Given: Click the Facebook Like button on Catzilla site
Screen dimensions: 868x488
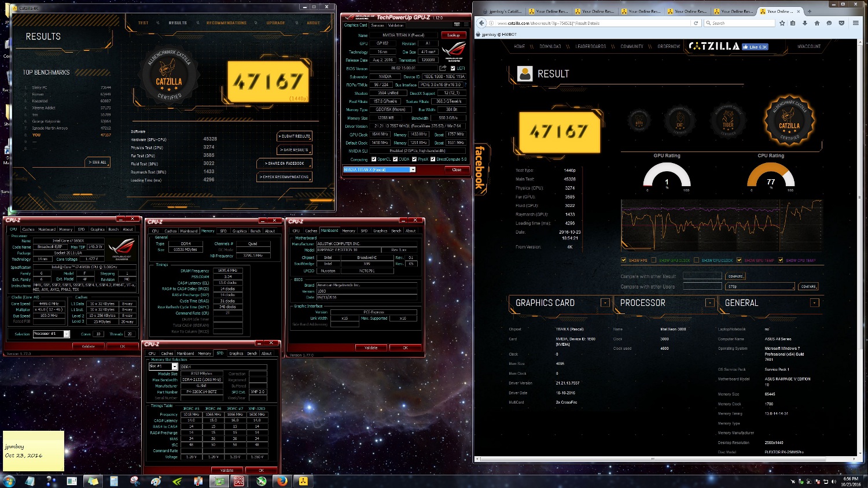Looking at the screenshot, I should pyautogui.click(x=755, y=47).
